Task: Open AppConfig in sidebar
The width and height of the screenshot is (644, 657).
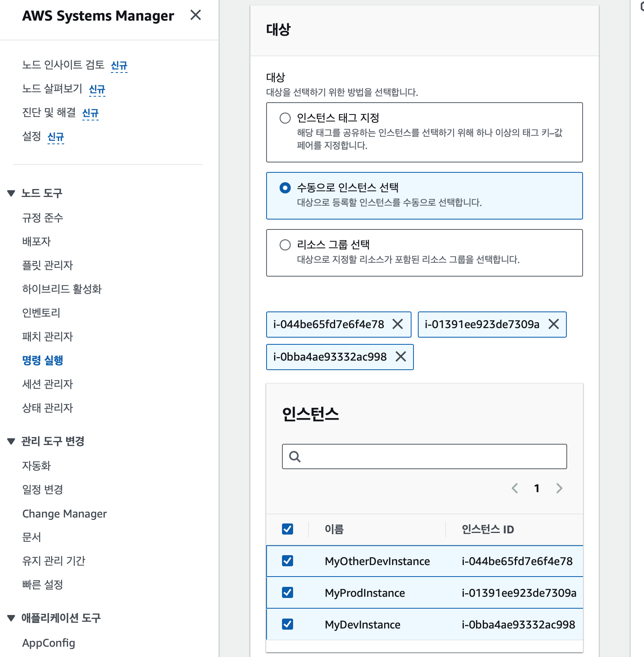Action: coord(49,643)
